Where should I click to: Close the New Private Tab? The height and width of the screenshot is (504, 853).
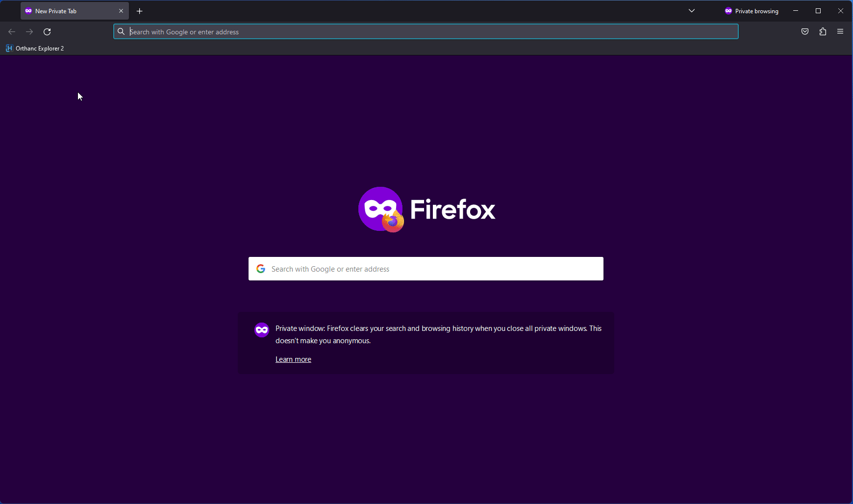121,11
